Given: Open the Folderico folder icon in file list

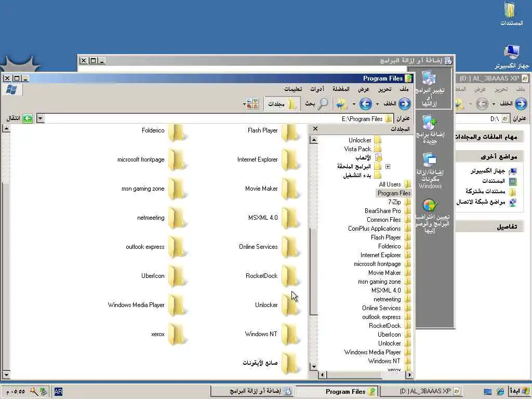Looking at the screenshot, I should pos(177,132).
